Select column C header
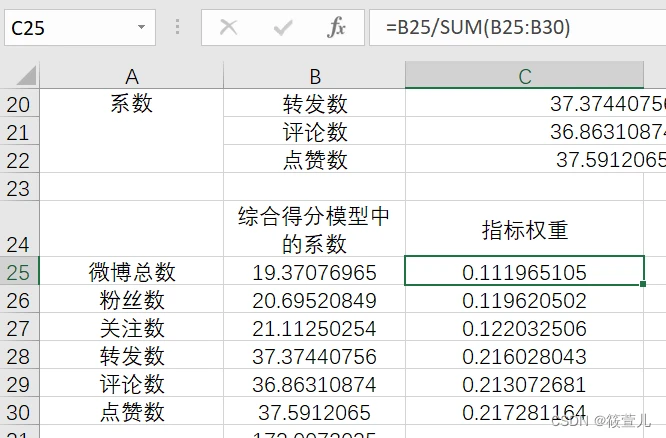The height and width of the screenshot is (438, 666). point(525,76)
